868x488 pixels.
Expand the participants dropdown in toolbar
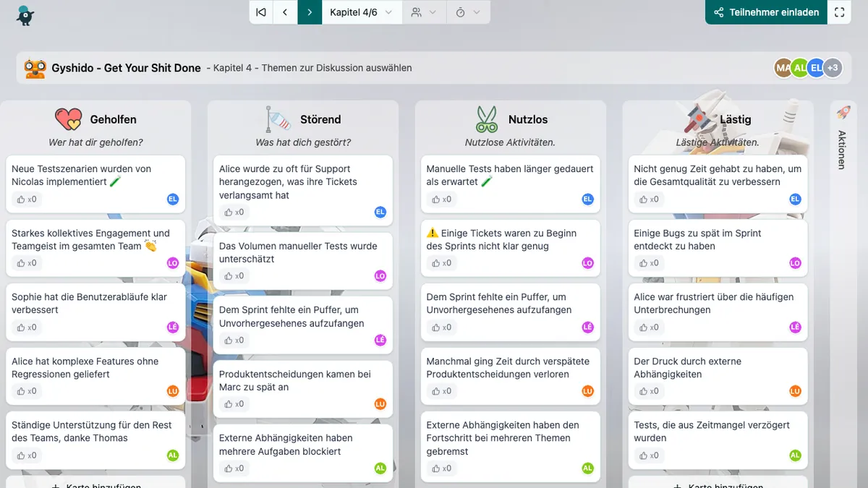pyautogui.click(x=423, y=12)
